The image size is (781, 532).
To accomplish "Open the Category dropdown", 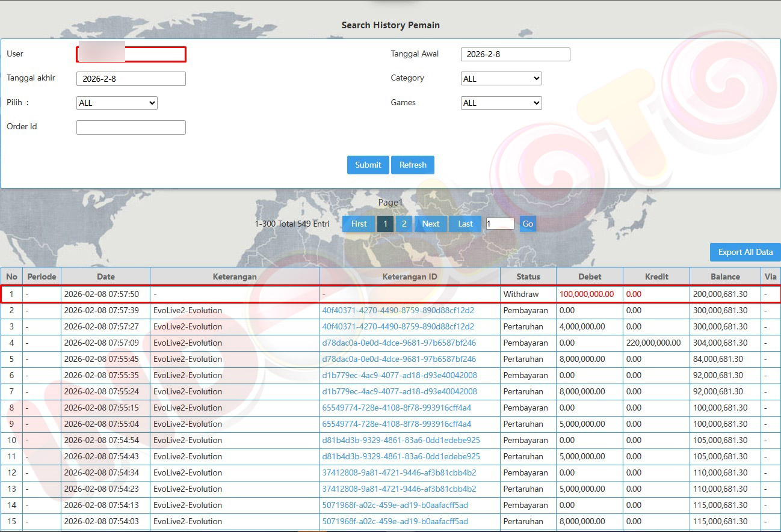I will (x=501, y=79).
